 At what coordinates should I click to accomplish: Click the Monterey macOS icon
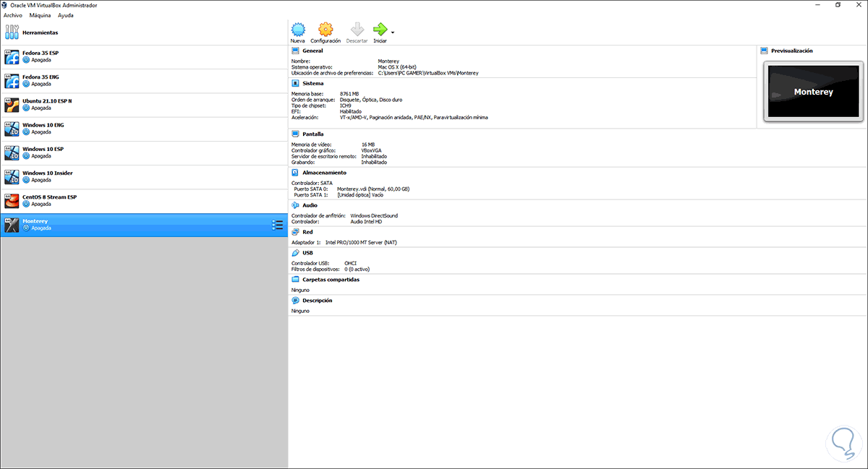(12, 224)
